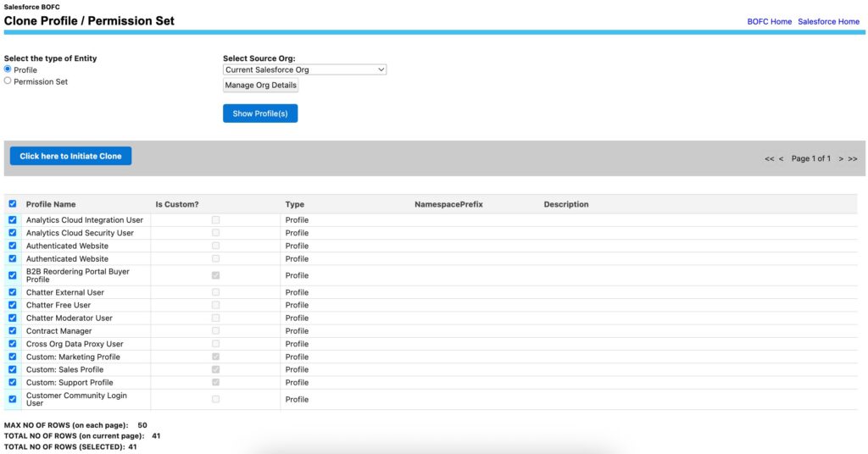Viewport: 868px width, 454px height.
Task: Open the Select Source Org dropdown
Action: [x=304, y=69]
